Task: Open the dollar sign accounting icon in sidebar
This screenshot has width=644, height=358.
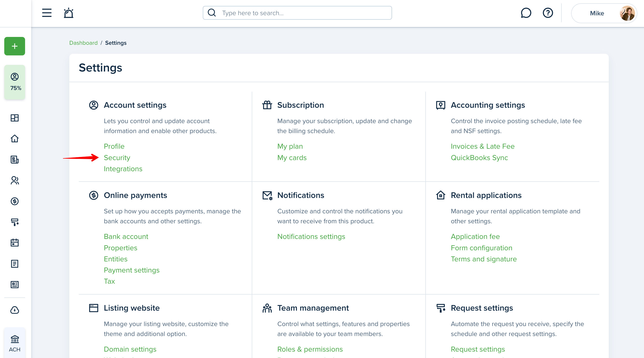Action: click(15, 201)
